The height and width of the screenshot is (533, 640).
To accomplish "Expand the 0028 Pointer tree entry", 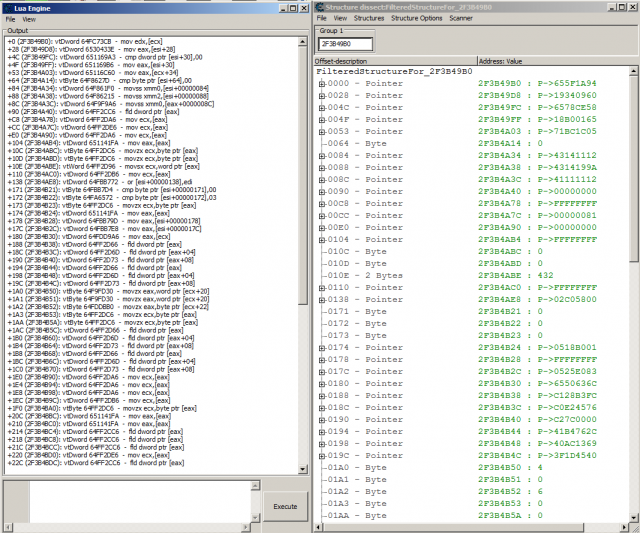I will (x=320, y=94).
